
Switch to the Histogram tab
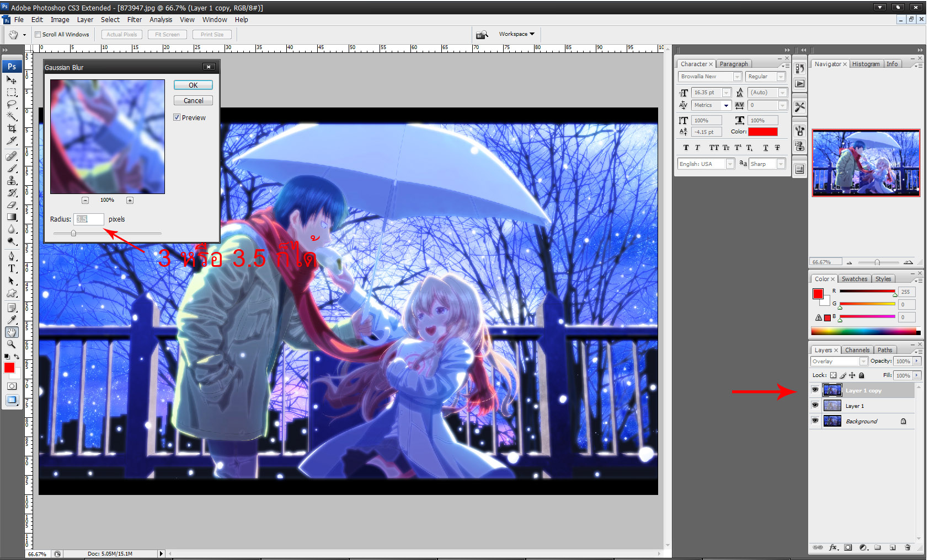(x=866, y=64)
